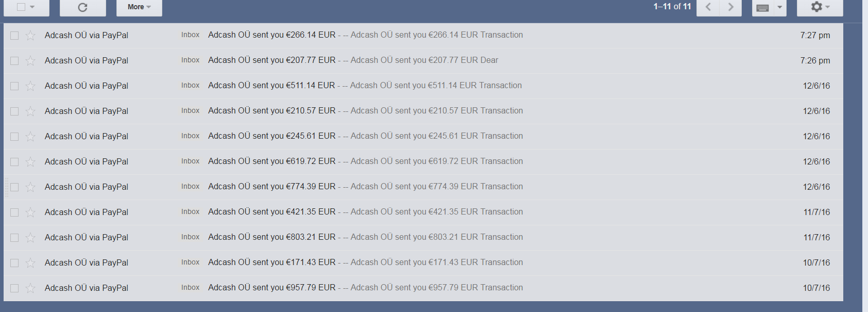The height and width of the screenshot is (312, 868).
Task: Star the €774.39 EUR email
Action: 30,187
